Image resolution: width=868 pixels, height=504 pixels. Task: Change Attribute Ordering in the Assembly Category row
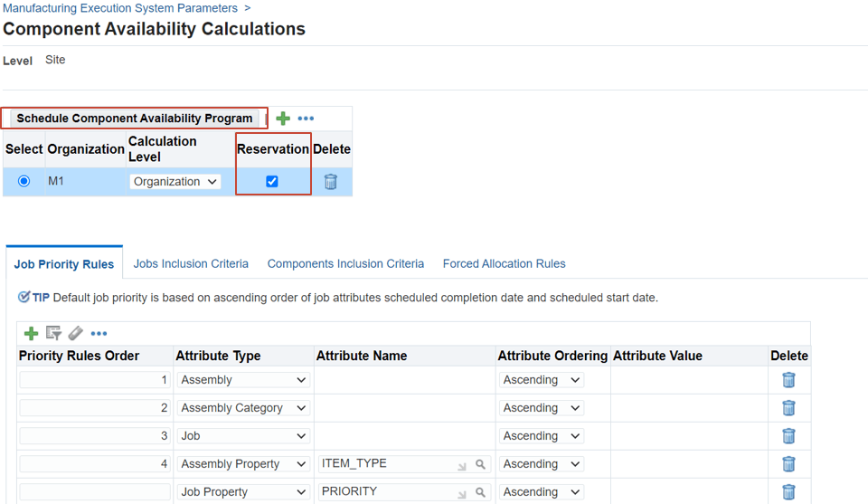[542, 408]
